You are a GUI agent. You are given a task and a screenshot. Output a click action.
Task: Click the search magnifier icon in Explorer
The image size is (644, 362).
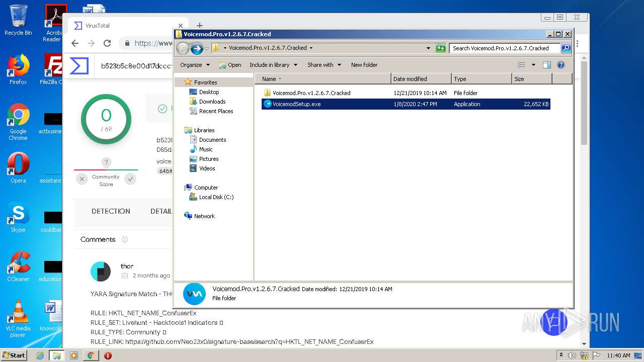tap(566, 48)
